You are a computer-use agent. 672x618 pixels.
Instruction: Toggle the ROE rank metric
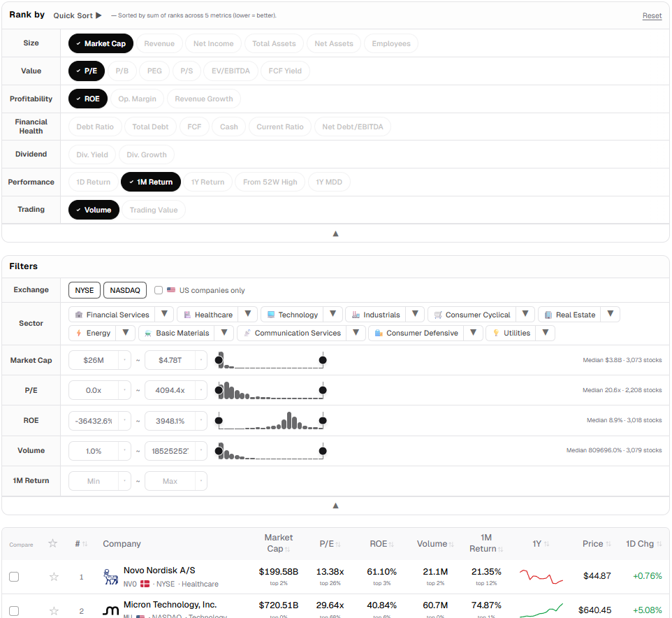click(88, 99)
